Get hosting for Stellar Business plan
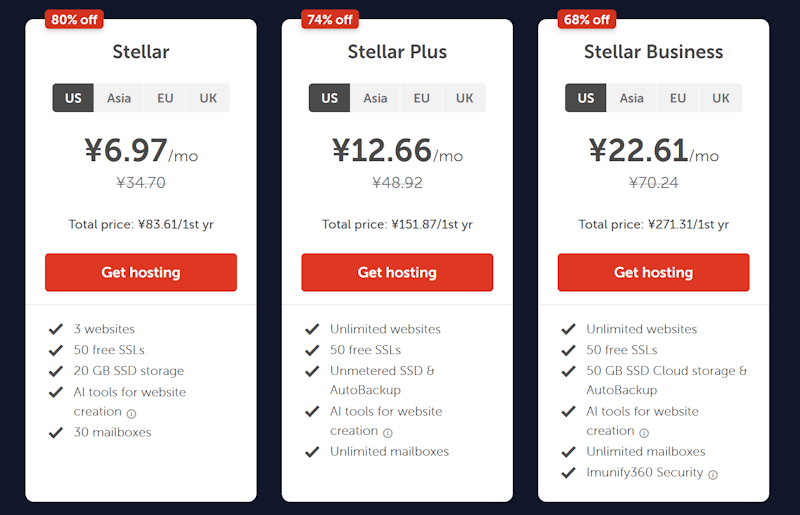 coord(653,272)
